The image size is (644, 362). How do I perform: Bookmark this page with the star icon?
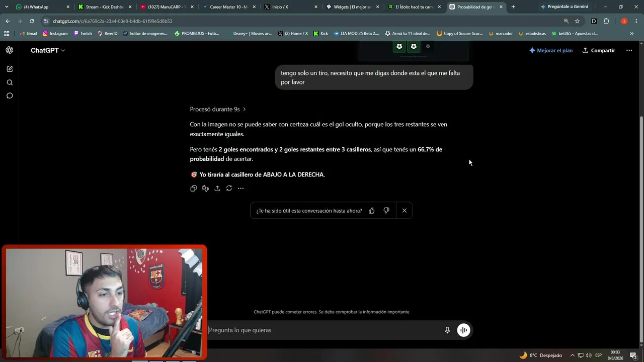(x=577, y=21)
